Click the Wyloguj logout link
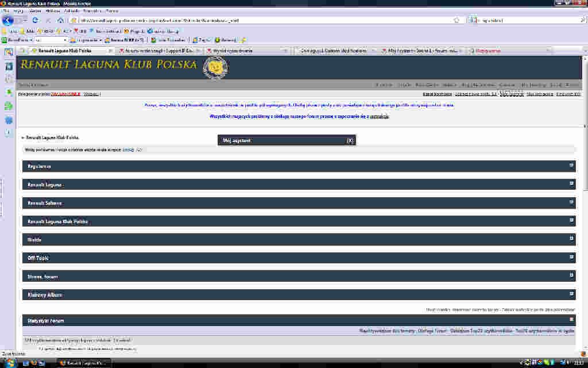 coord(91,94)
